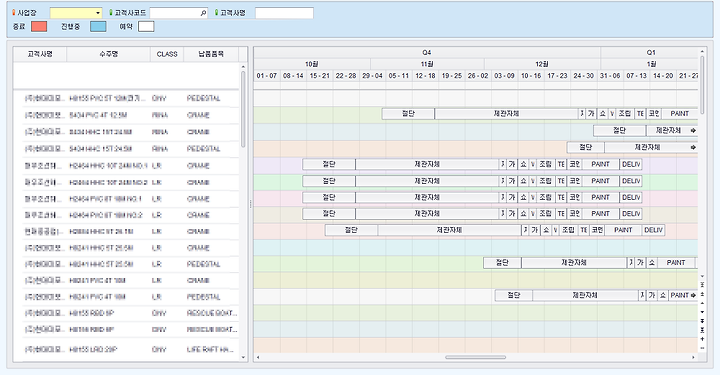720x375 pixels.
Task: Click the 31 - 06 week header
Action: click(610, 76)
